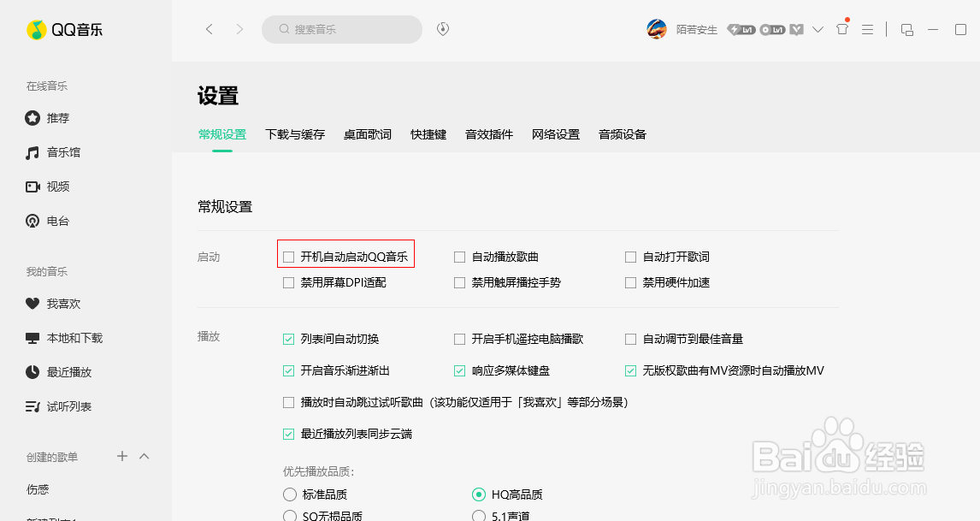980x521 pixels.
Task: Open the profile dropdown next to 陌若安生
Action: 818,28
